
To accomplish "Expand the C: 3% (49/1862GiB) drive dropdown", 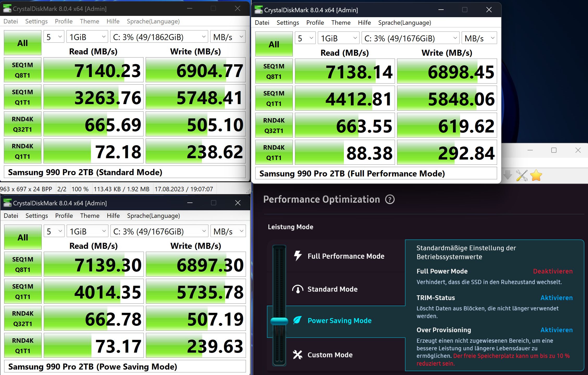I will 159,37.
